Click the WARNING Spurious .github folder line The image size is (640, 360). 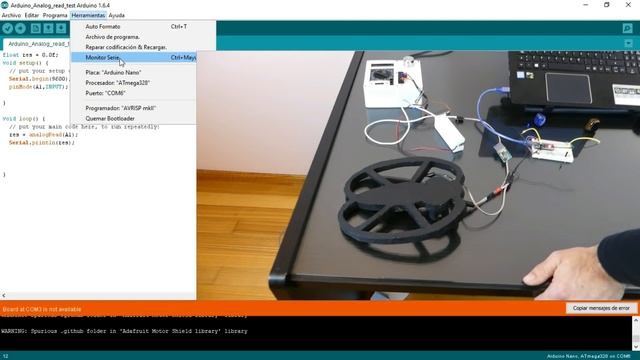(124, 331)
